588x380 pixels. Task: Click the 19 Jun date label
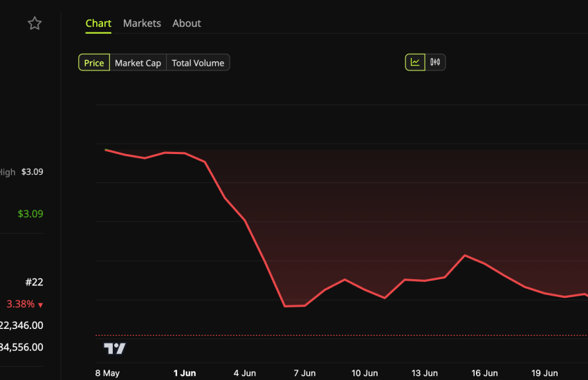pyautogui.click(x=544, y=373)
